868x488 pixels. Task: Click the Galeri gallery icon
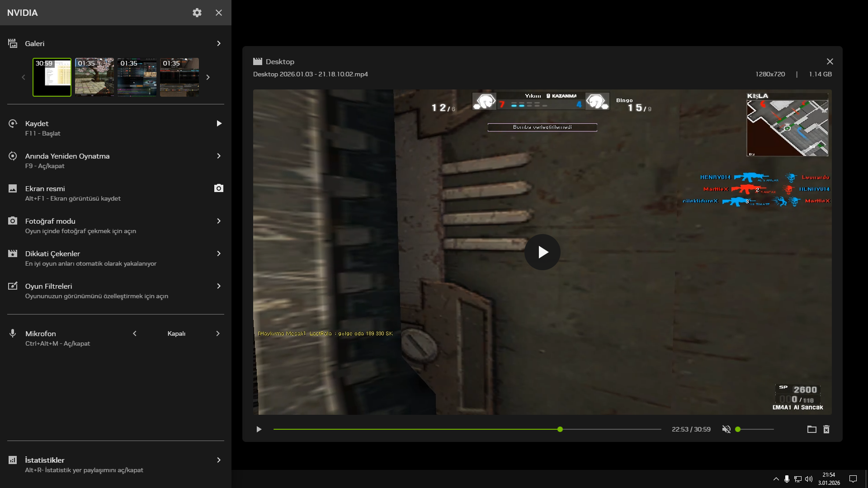point(13,43)
